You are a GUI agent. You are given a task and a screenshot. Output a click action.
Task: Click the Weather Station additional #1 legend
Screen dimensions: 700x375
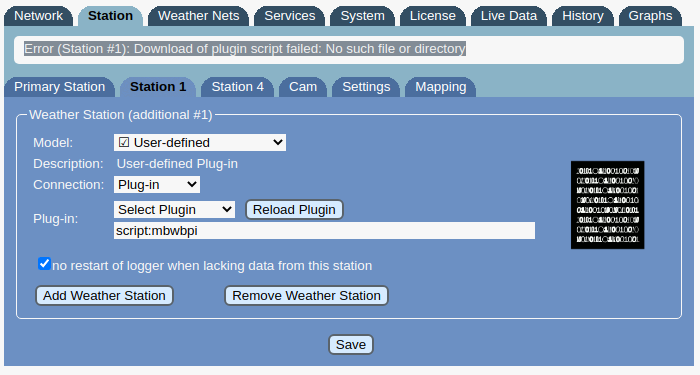coord(121,115)
